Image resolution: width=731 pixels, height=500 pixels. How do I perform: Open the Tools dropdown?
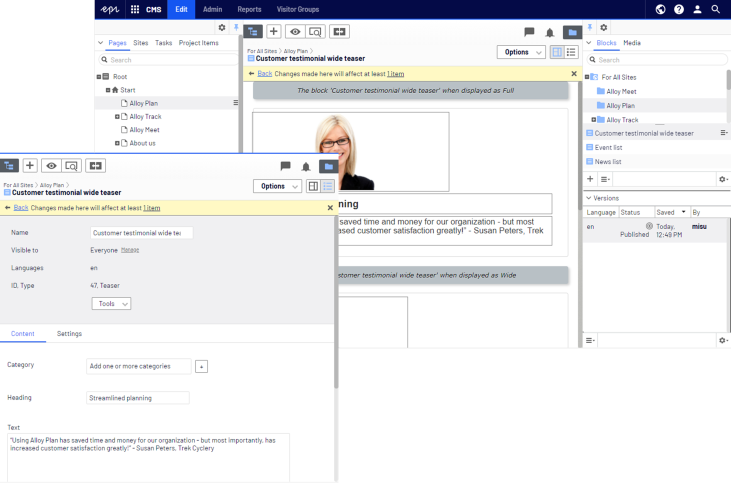click(x=111, y=304)
